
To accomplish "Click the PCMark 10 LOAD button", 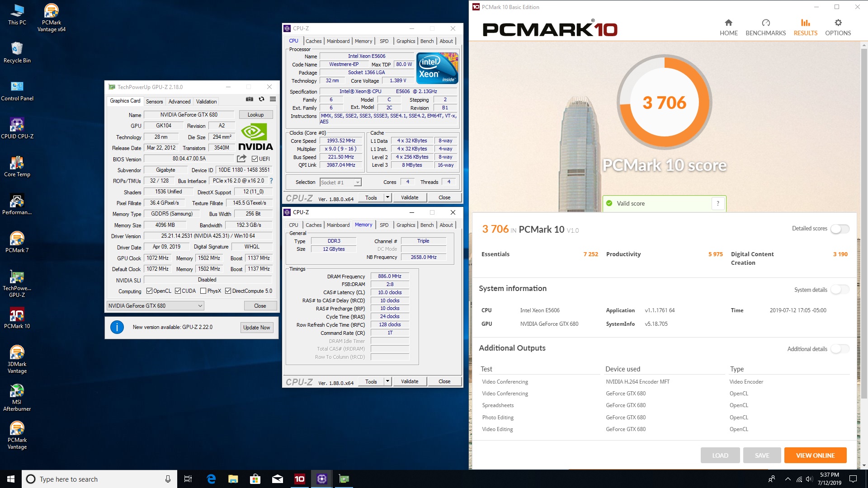I will pyautogui.click(x=720, y=455).
